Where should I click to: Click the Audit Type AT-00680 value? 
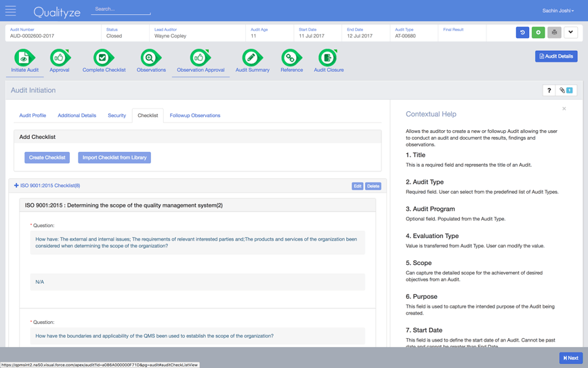[405, 36]
